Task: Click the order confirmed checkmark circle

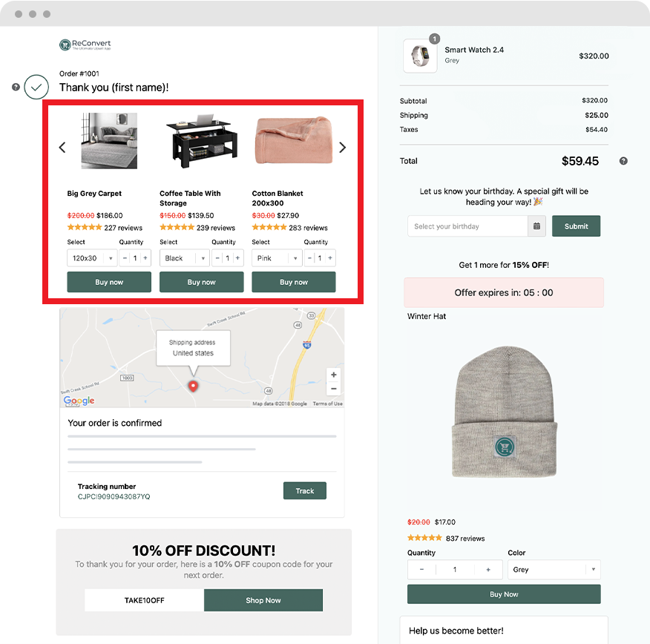Action: (x=36, y=87)
